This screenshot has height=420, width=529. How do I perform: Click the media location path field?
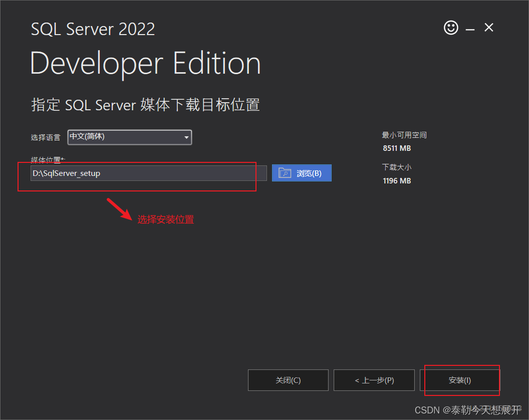[148, 173]
